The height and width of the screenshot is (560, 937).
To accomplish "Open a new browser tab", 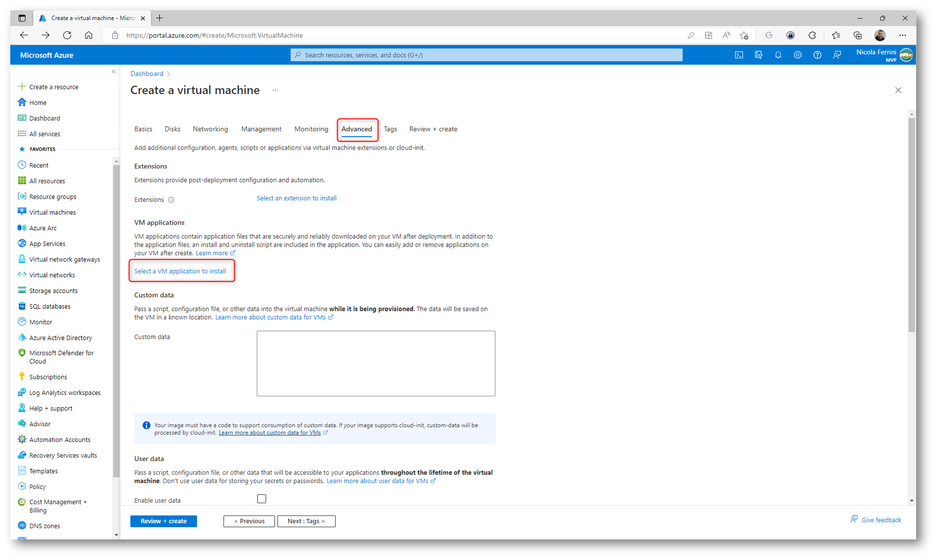I will click(x=160, y=18).
